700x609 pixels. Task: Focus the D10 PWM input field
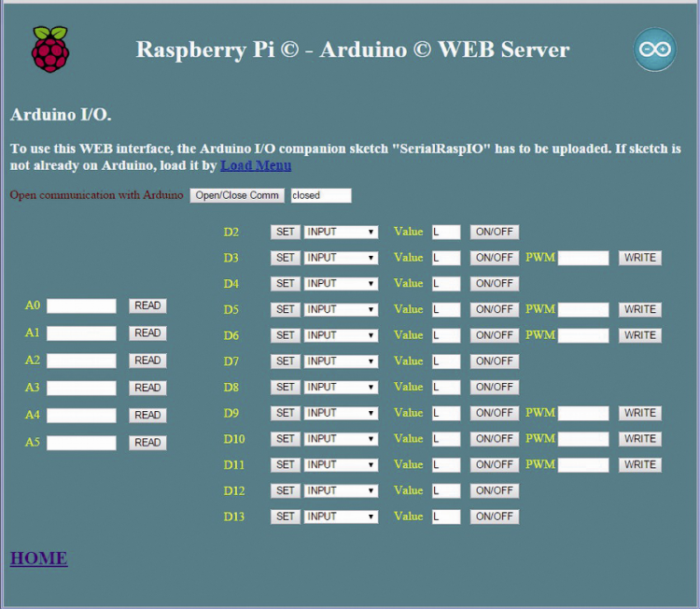point(583,439)
